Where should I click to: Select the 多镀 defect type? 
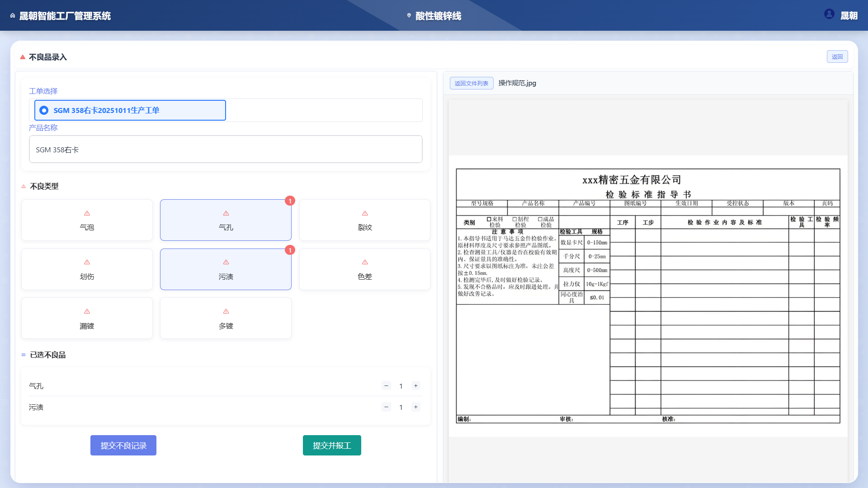(x=226, y=318)
